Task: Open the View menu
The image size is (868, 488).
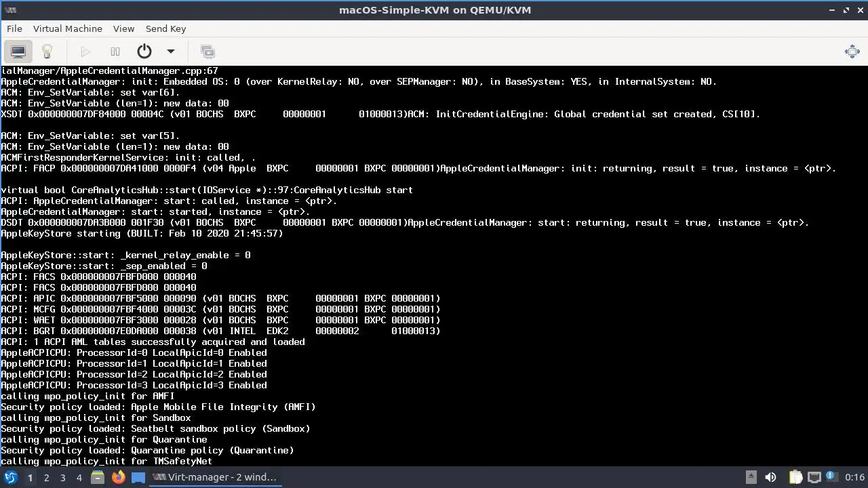Action: (123, 28)
